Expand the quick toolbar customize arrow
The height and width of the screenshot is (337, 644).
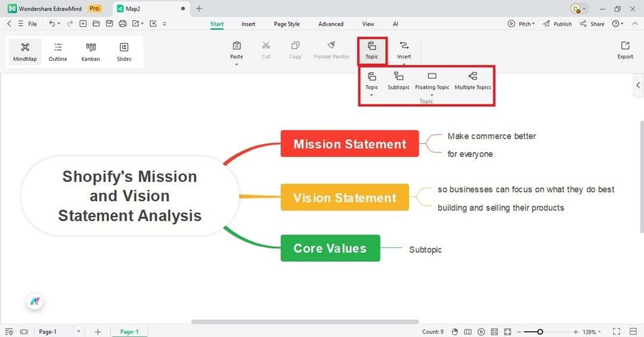tap(165, 24)
